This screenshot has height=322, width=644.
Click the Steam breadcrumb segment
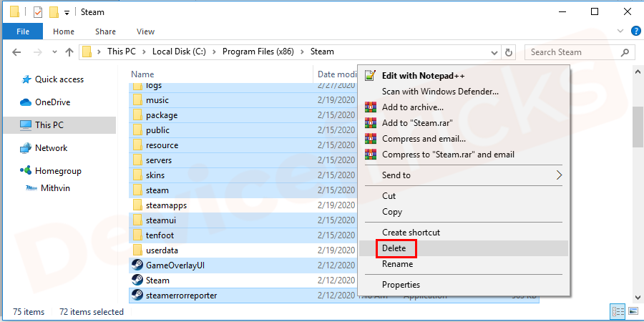(x=322, y=52)
